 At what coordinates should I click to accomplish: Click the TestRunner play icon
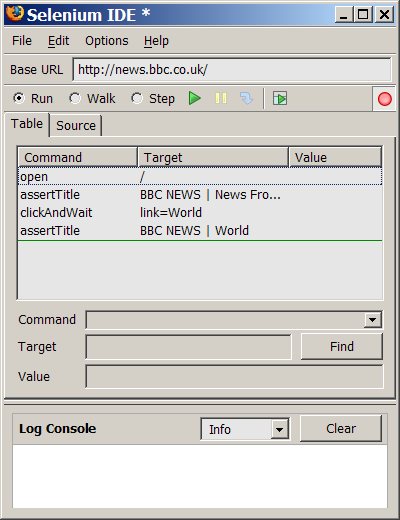(280, 98)
